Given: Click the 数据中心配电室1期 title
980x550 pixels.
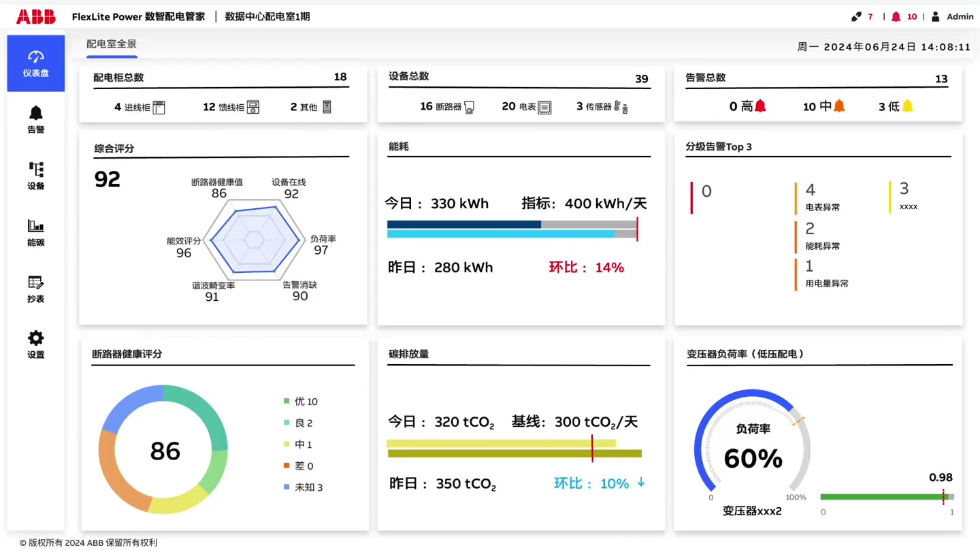Looking at the screenshot, I should [x=267, y=16].
